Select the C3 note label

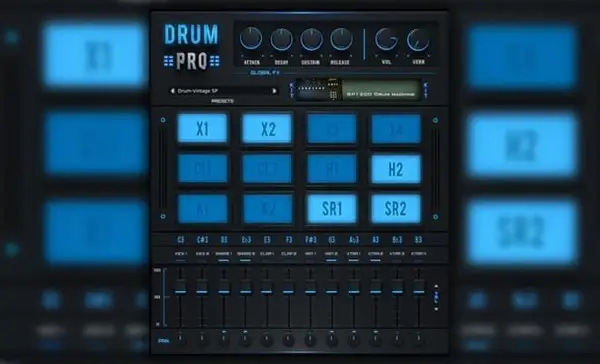181,240
